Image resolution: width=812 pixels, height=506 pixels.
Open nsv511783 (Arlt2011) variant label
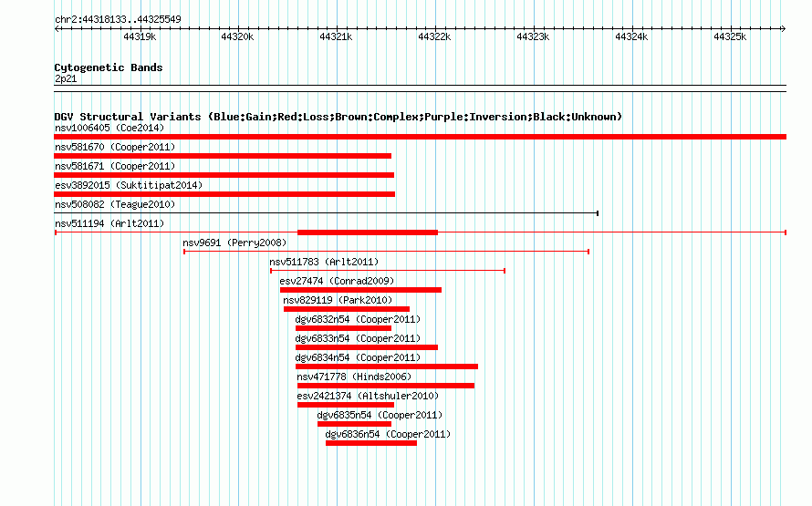coord(324,262)
